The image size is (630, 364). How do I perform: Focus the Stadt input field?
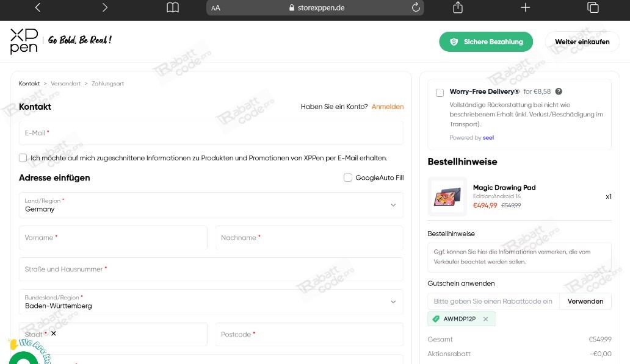[113, 334]
